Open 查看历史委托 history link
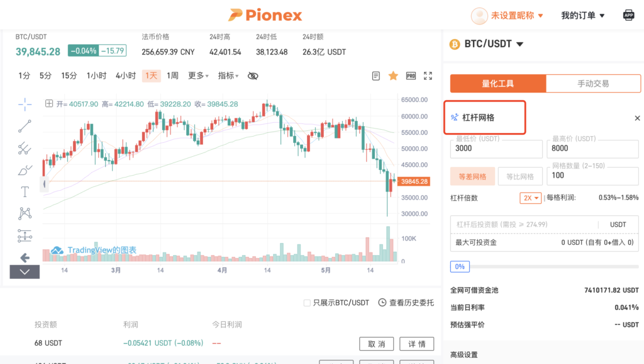This screenshot has height=364, width=644. pyautogui.click(x=406, y=303)
